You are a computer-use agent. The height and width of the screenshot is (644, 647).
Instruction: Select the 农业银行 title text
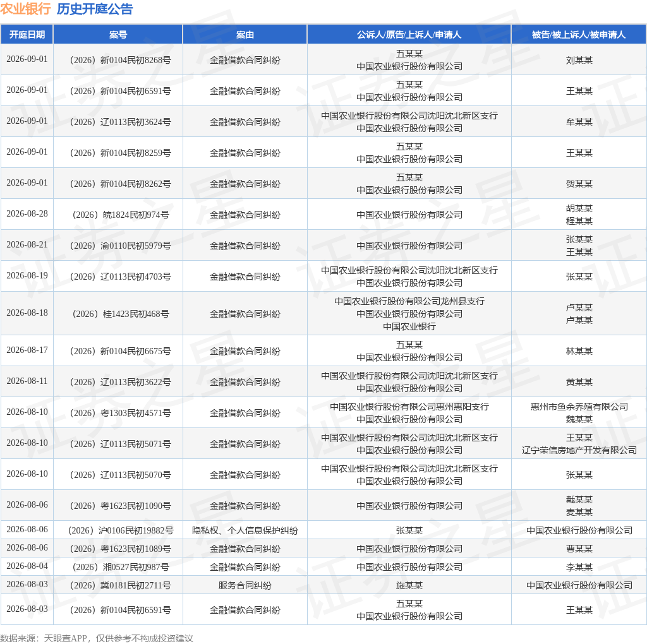25,9
